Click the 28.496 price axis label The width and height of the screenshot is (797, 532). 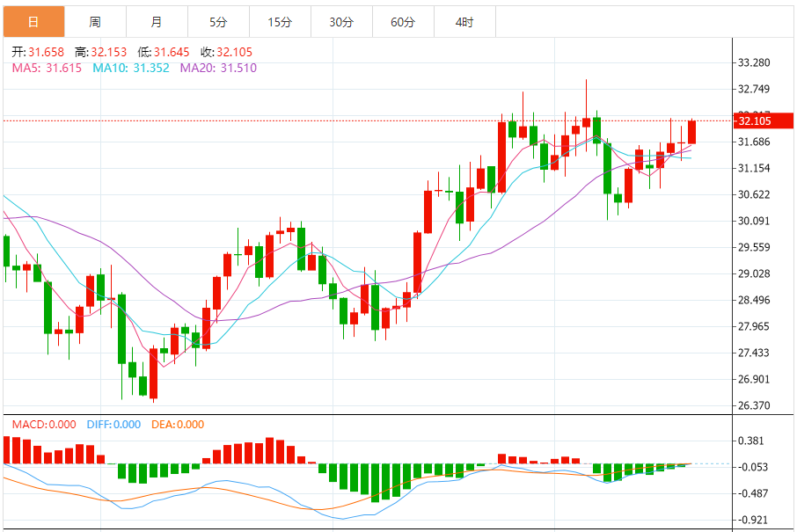coord(754,301)
